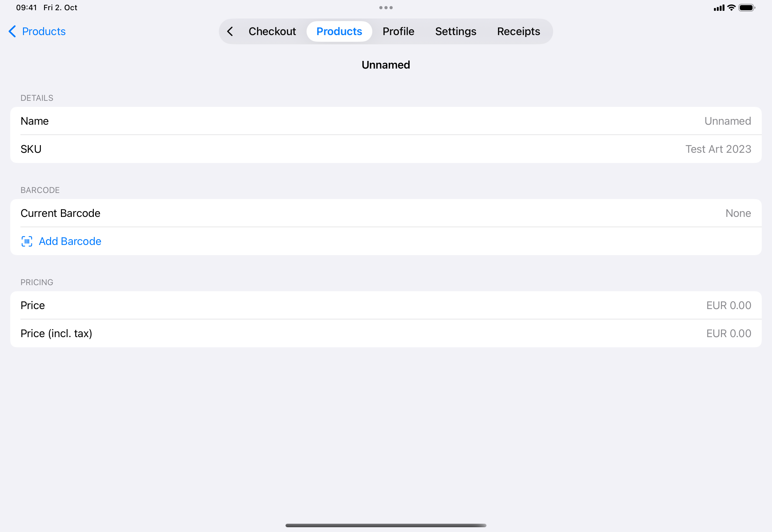The width and height of the screenshot is (772, 532).
Task: Tap the cellular signal bars icon
Action: (719, 8)
